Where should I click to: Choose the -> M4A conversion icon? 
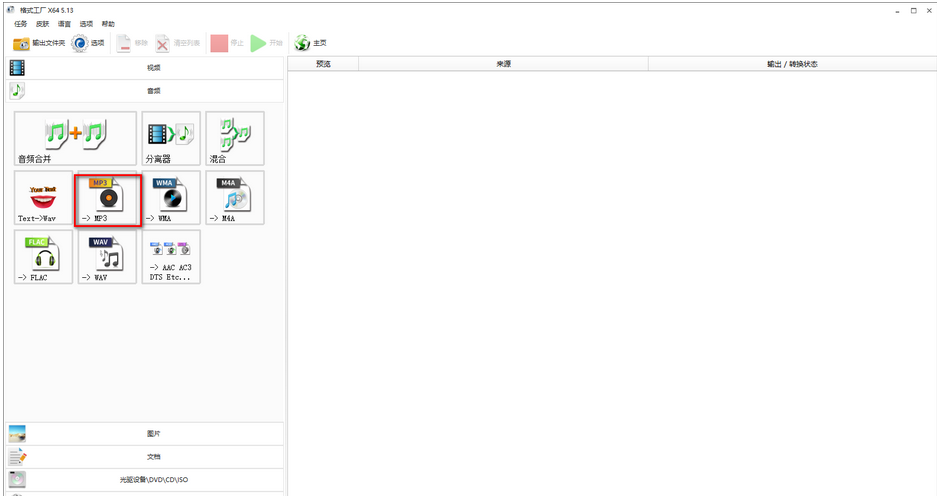coord(235,198)
